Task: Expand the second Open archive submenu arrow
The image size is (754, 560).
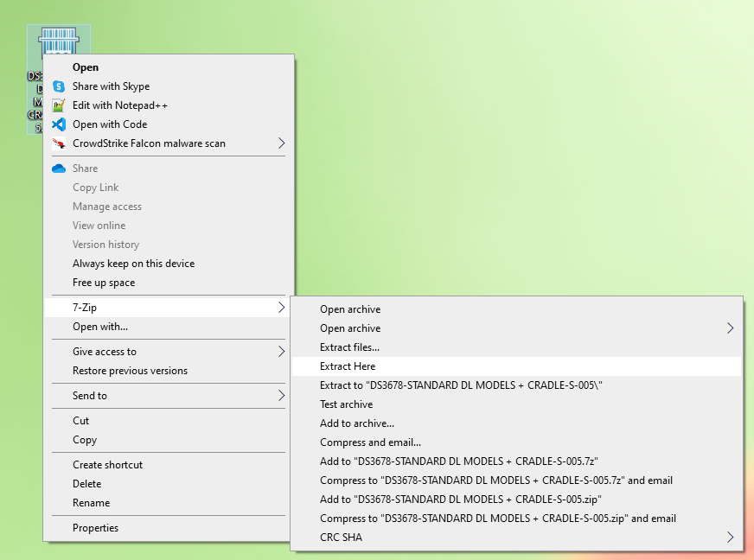Action: tap(731, 328)
